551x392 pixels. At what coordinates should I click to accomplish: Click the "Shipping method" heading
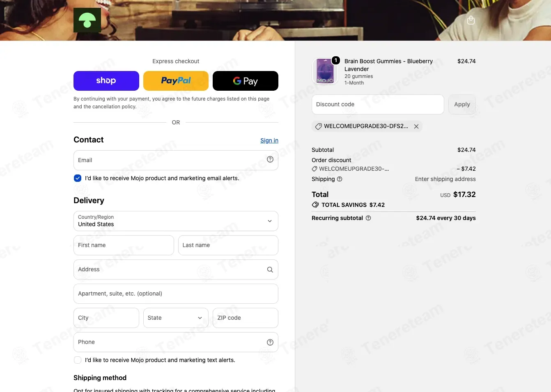[100, 378]
